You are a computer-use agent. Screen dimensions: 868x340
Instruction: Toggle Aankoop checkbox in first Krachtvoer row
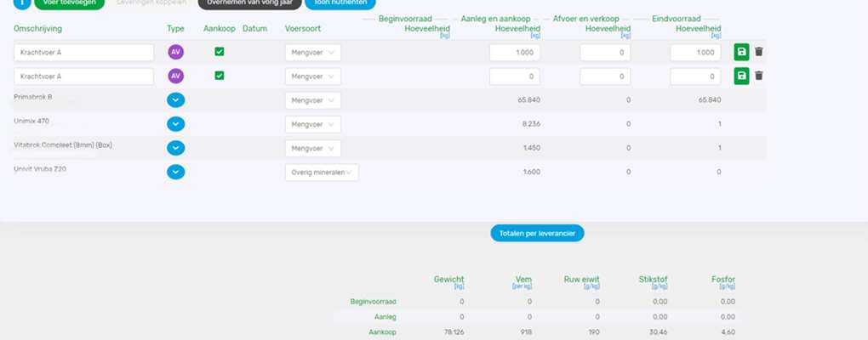pos(220,52)
